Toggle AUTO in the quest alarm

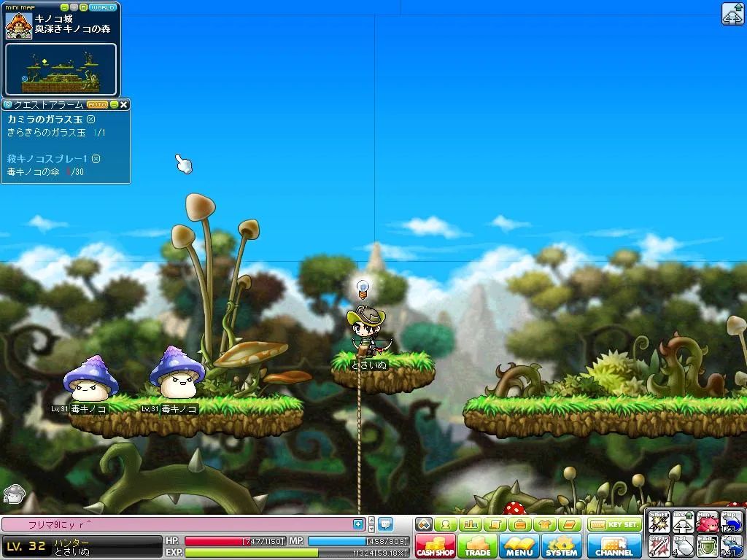point(96,105)
